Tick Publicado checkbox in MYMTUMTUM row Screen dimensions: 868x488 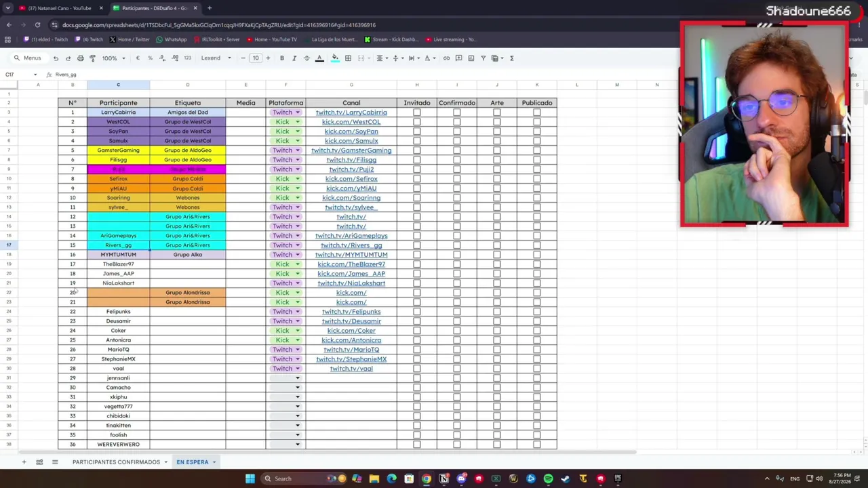[x=537, y=255]
